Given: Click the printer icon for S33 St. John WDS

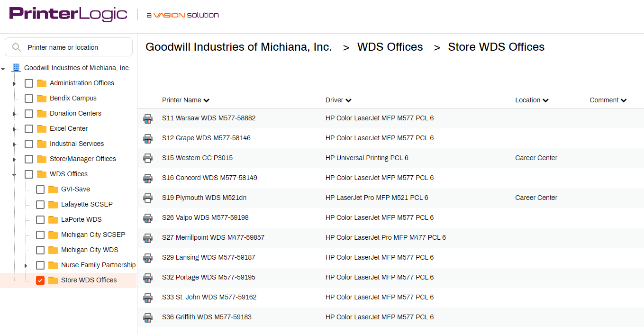Looking at the screenshot, I should click(148, 298).
